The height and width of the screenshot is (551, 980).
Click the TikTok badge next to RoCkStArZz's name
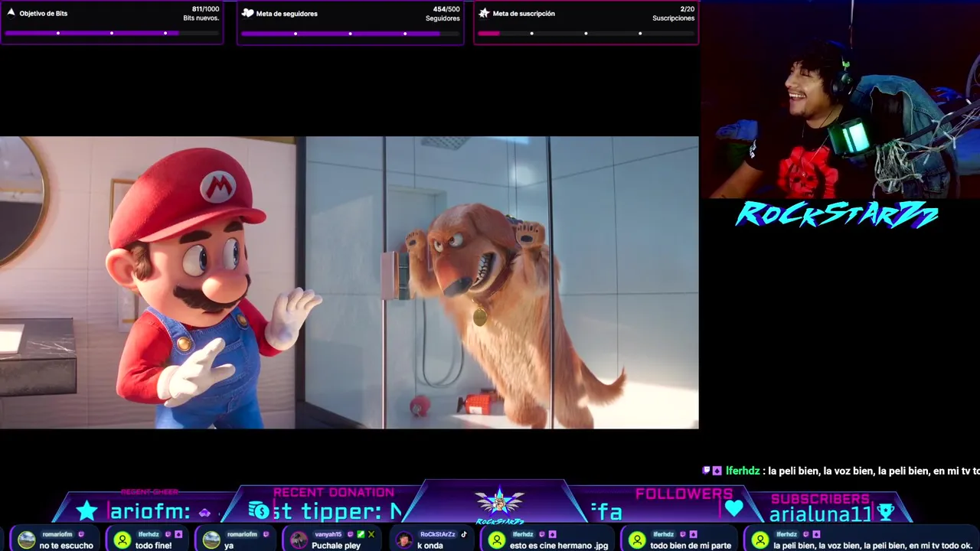[x=464, y=534]
